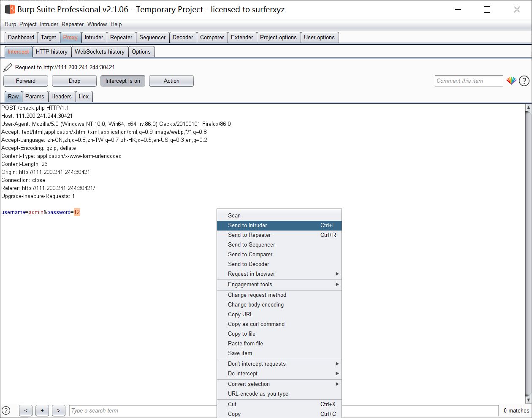This screenshot has height=418, width=532.
Task: Switch to the Intruder tool tab
Action: click(94, 37)
